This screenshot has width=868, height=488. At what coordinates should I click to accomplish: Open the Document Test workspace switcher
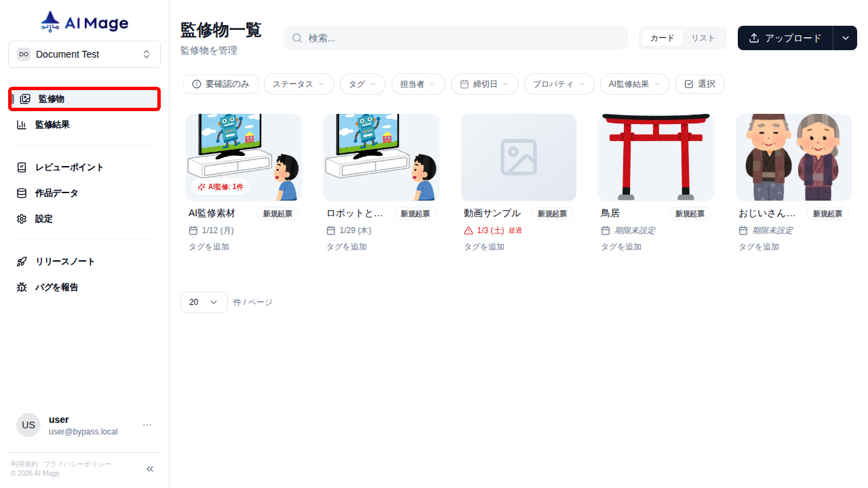click(84, 54)
